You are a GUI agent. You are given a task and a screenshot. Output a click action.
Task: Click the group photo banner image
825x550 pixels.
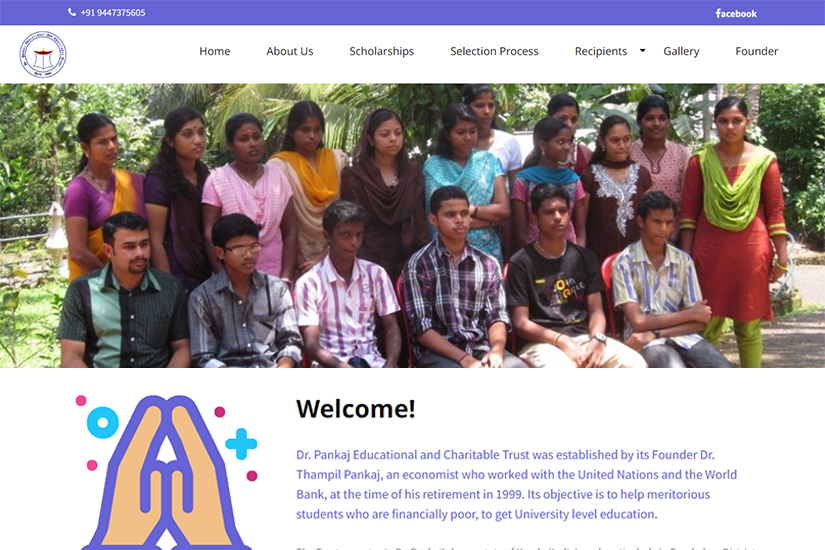click(412, 225)
